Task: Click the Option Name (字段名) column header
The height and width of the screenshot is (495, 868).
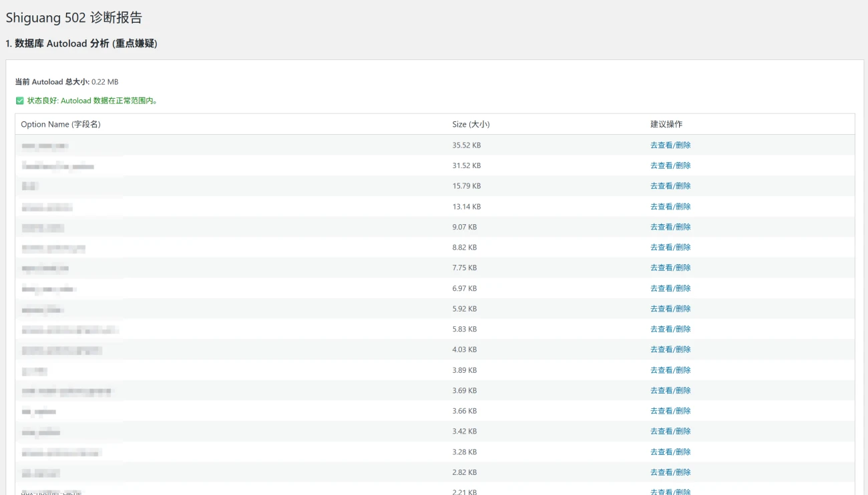Action: [x=61, y=125]
